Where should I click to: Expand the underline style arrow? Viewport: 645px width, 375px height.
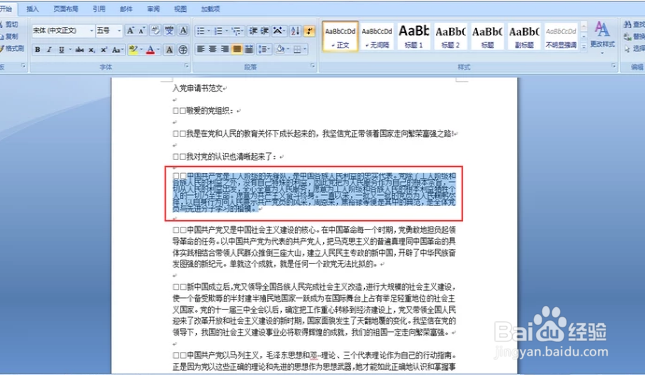click(70, 50)
